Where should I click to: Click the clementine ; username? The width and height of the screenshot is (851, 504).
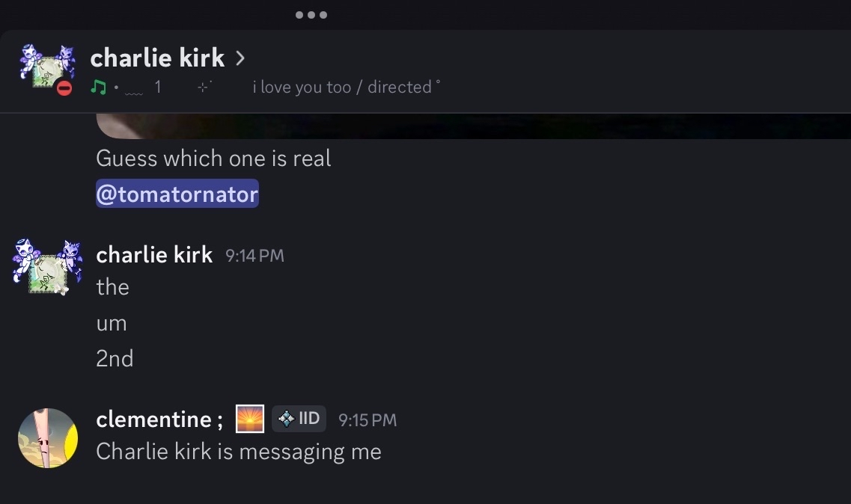[159, 420]
